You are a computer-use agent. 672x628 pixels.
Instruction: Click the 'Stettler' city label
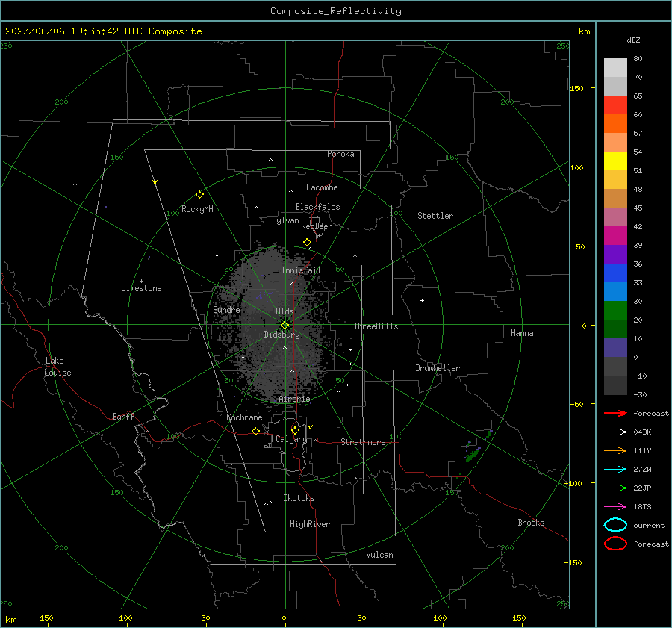click(x=435, y=216)
